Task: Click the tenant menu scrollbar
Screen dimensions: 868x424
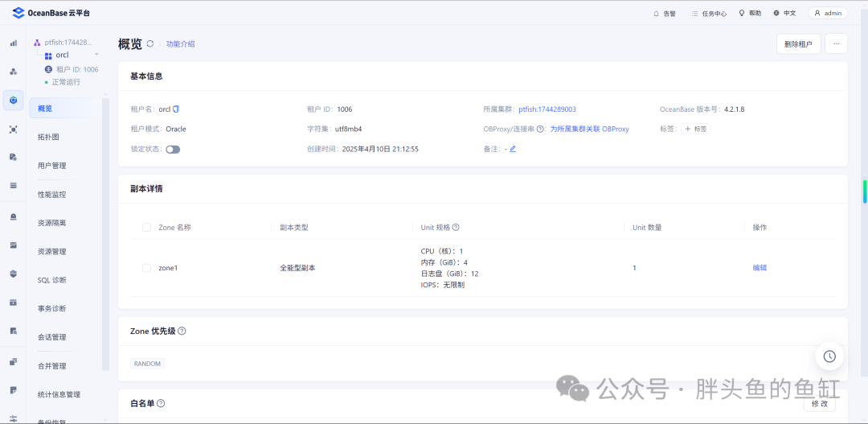Action: point(106,235)
